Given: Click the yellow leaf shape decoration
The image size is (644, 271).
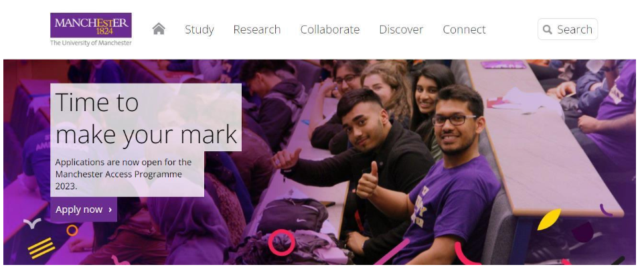Looking at the screenshot, I should [x=549, y=219].
